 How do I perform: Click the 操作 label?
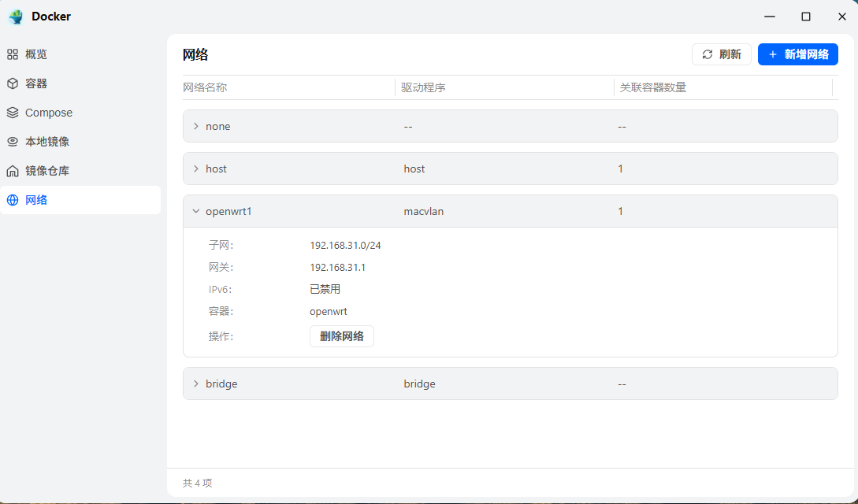pyautogui.click(x=221, y=336)
